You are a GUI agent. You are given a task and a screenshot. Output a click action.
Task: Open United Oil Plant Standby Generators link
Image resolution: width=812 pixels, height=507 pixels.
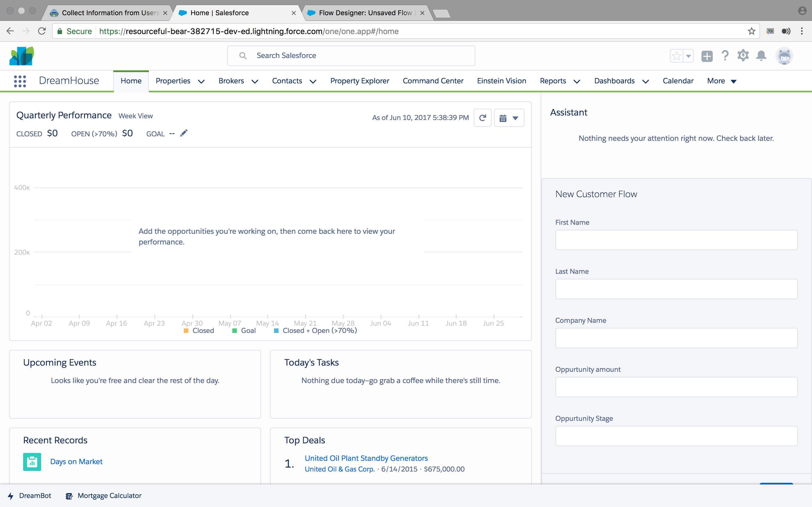(366, 458)
